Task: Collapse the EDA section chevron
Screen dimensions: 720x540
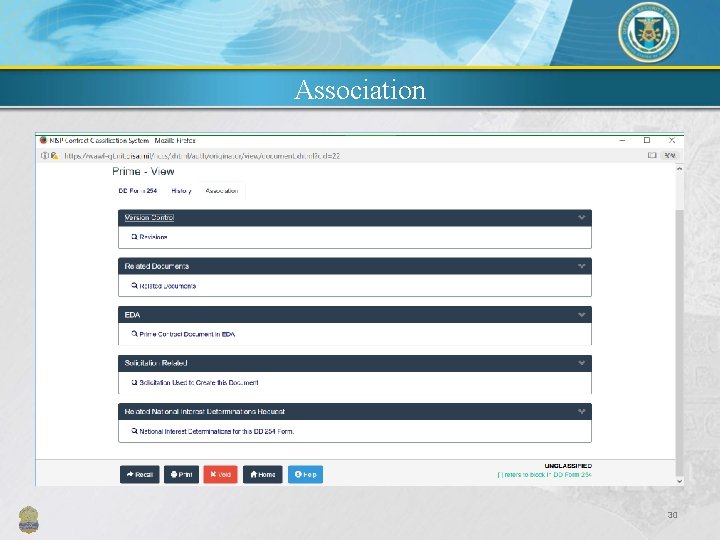Action: (581, 315)
